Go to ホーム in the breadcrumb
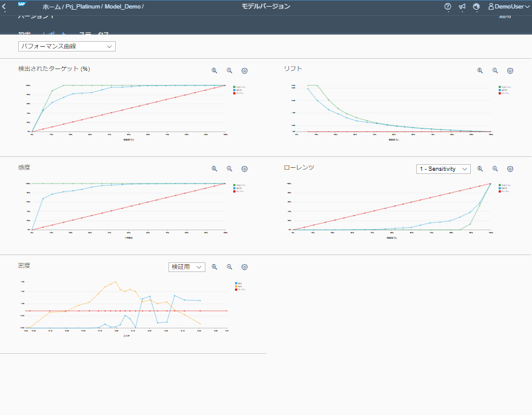532x415 pixels. tap(52, 7)
